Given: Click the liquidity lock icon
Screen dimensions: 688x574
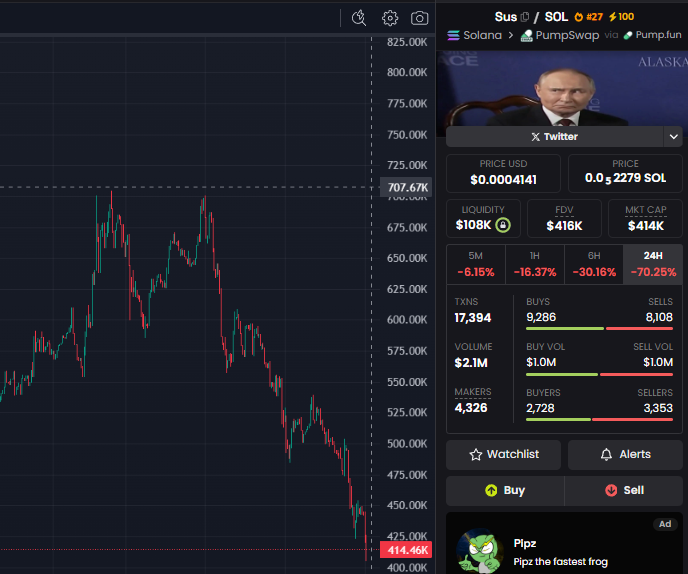Looking at the screenshot, I should coord(503,225).
